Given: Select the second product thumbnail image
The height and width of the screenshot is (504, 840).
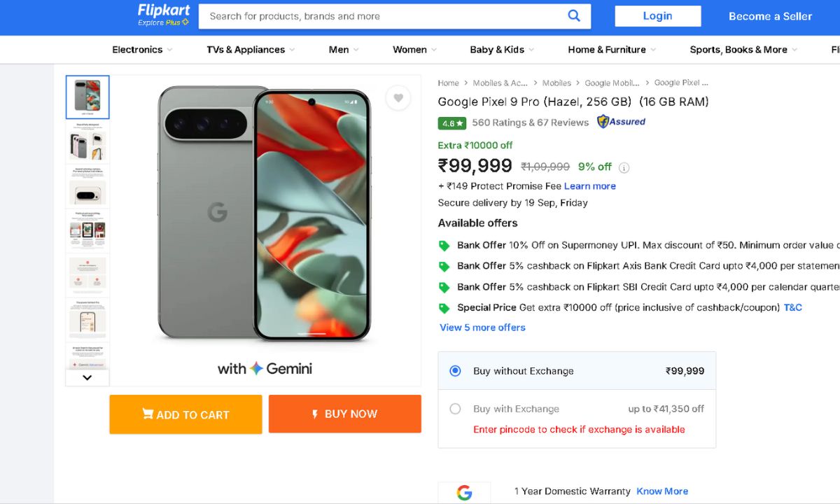Looking at the screenshot, I should coord(87,142).
